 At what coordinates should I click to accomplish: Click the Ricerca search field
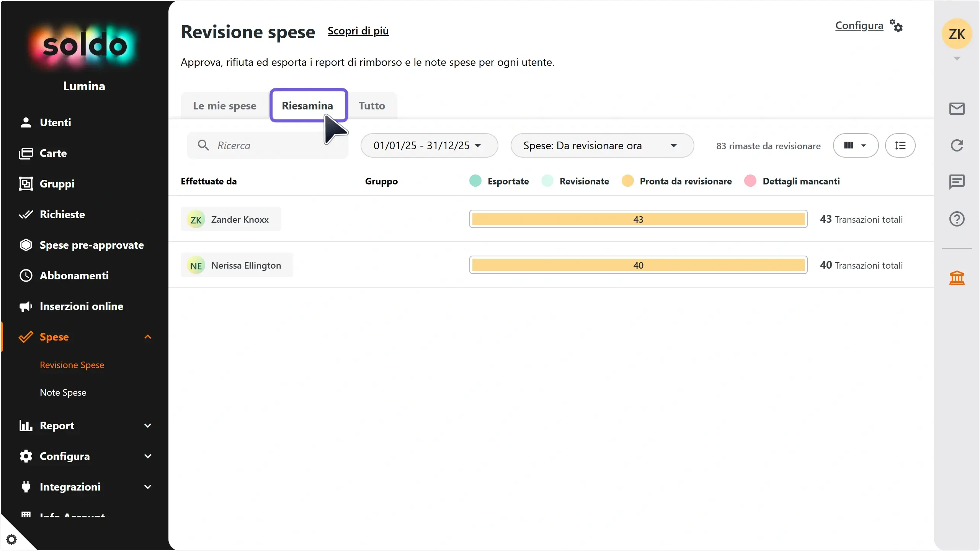pos(268,145)
